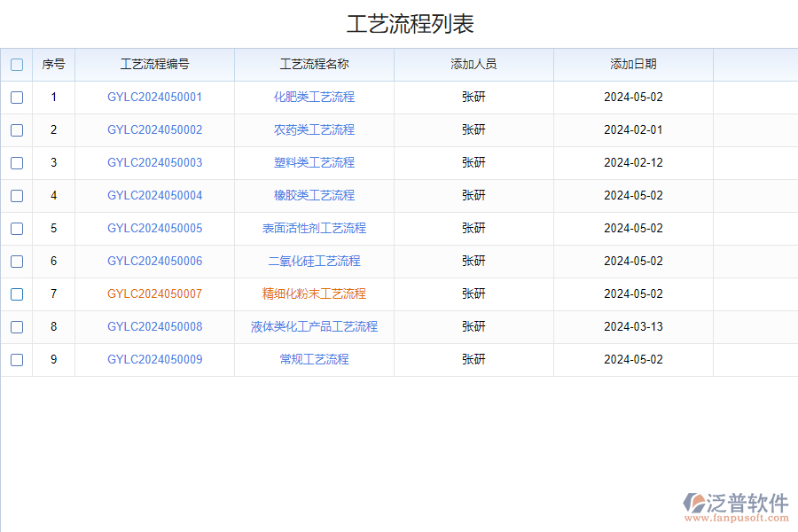This screenshot has width=798, height=532.
Task: Select the checkbox for row 3
Action: (17, 163)
